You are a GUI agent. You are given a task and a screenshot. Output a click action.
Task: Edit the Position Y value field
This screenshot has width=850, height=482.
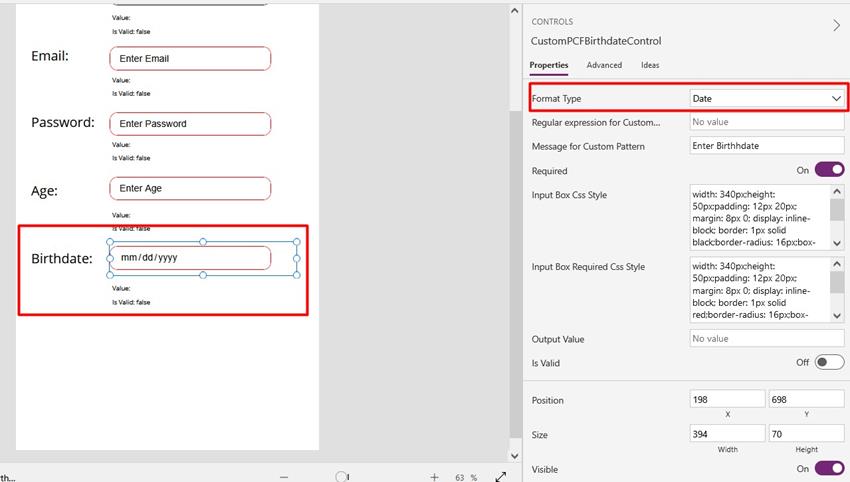coord(806,400)
